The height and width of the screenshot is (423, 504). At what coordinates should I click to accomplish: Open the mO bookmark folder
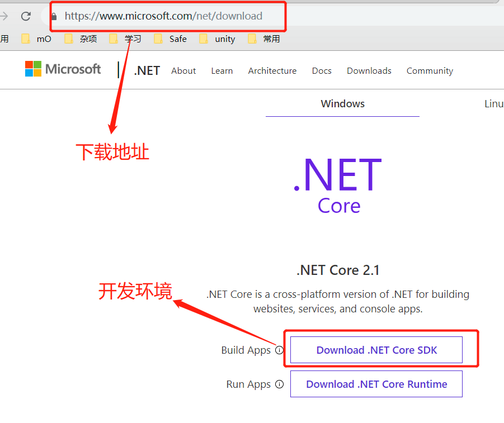tap(36, 39)
